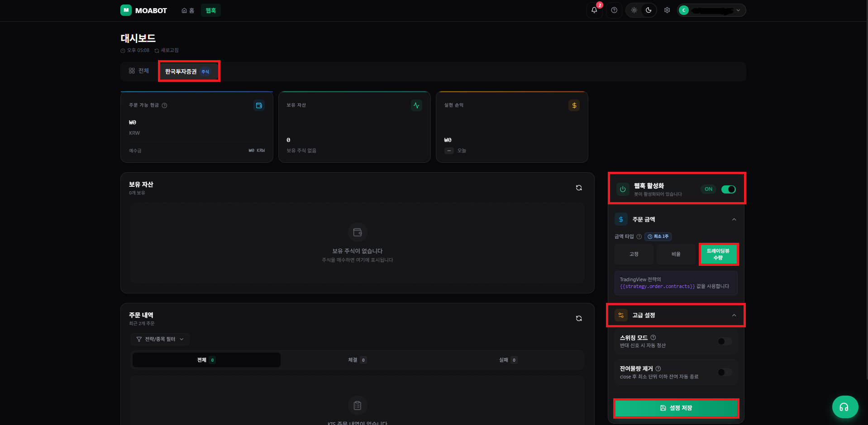868x425 pixels.
Task: Click help icon next to 스위칭 모드
Action: pyautogui.click(x=653, y=337)
